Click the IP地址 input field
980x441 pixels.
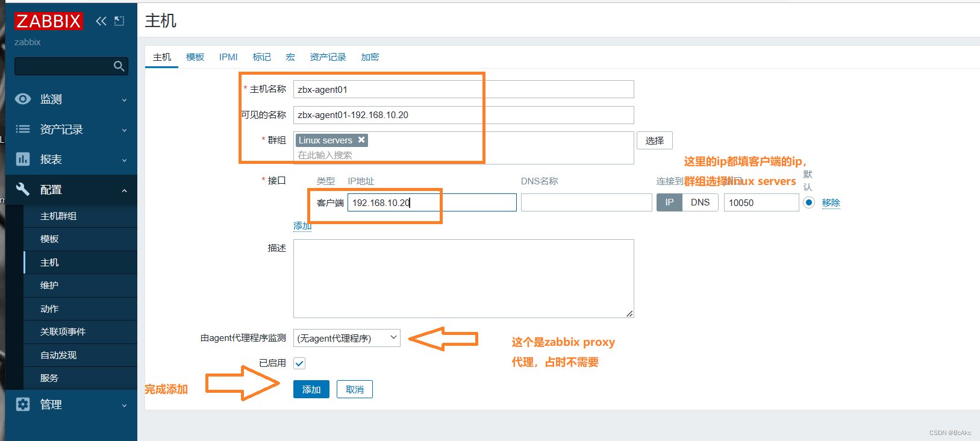point(432,202)
